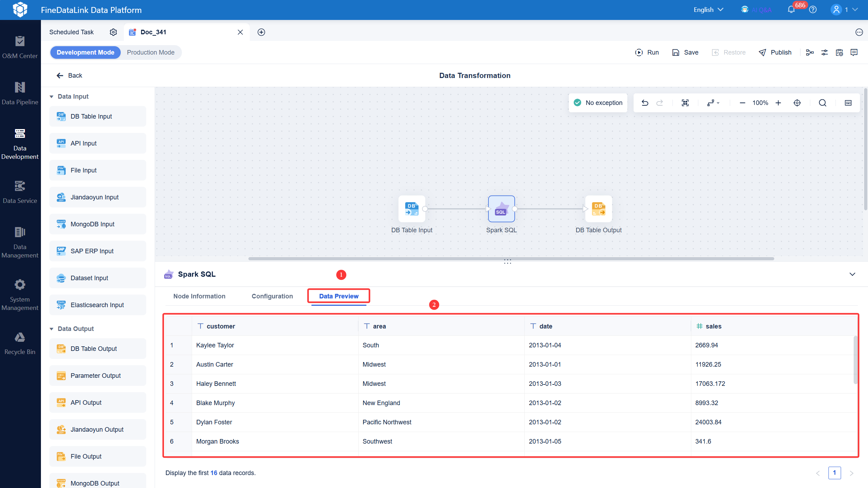Click the undo arrow in canvas toolbar
Image resolution: width=868 pixels, height=488 pixels.
click(645, 103)
